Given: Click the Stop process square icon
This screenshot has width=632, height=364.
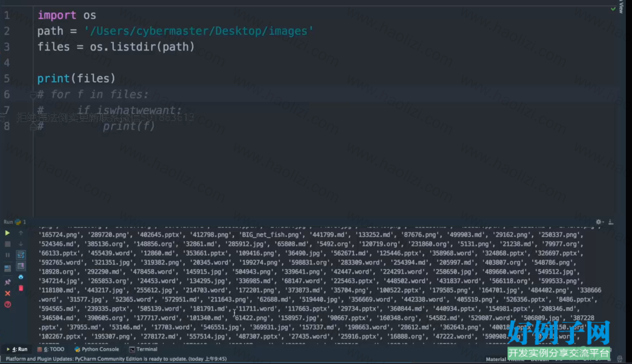Looking at the screenshot, I should pos(7,244).
